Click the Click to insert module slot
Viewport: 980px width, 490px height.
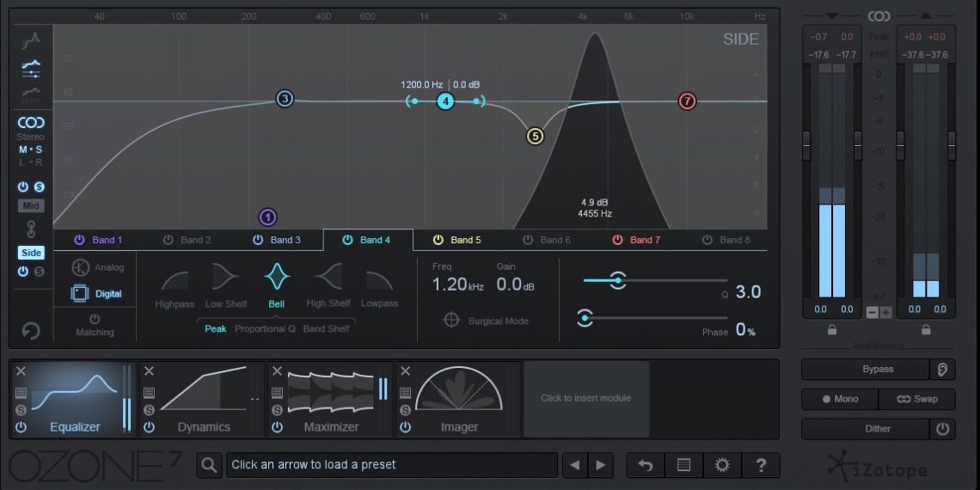coord(586,398)
